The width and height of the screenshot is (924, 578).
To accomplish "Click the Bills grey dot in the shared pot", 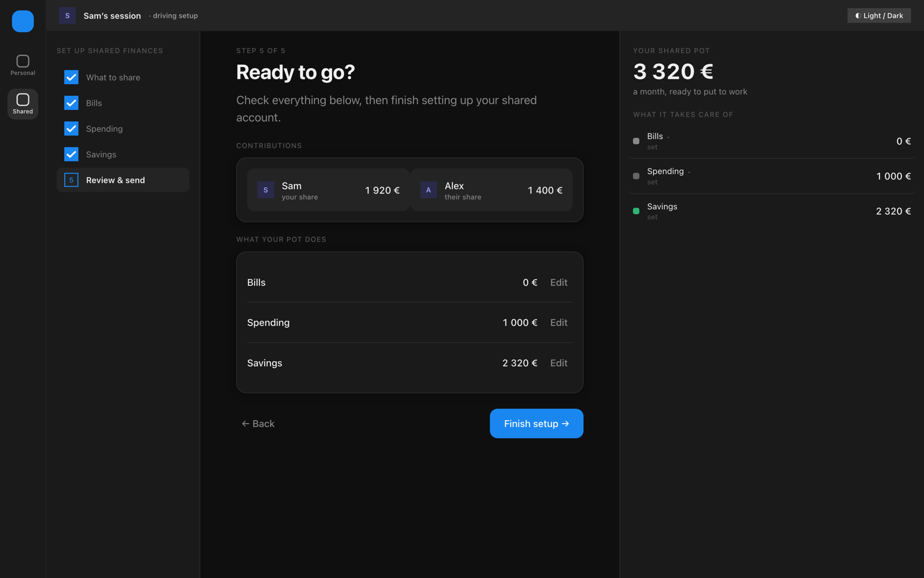I will [636, 141].
